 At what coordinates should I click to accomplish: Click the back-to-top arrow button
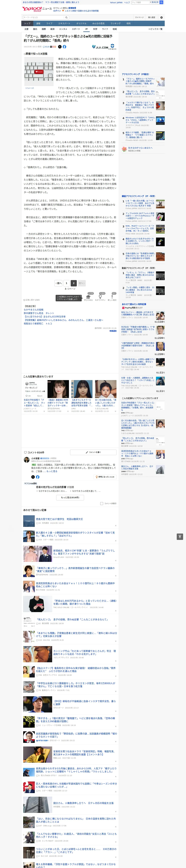point(180,536)
